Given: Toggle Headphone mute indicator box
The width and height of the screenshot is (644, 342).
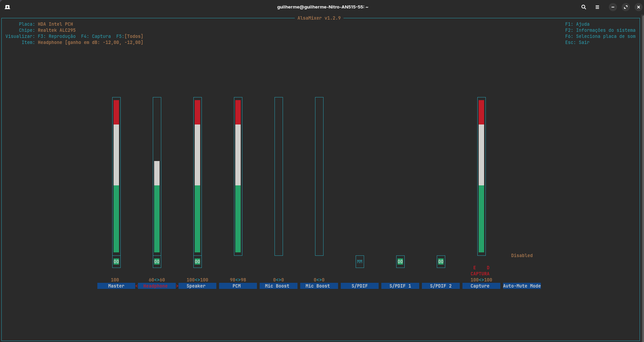Looking at the screenshot, I should [x=157, y=261].
